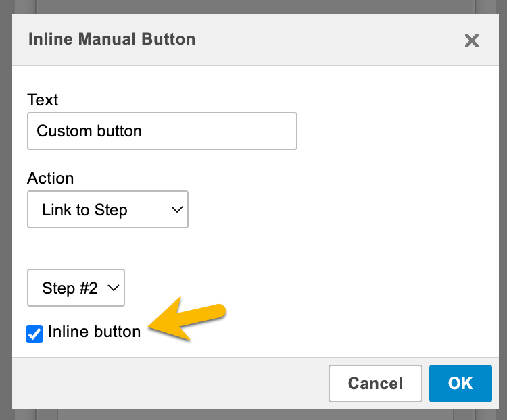Click the empty title bar area beside the title

[324, 39]
